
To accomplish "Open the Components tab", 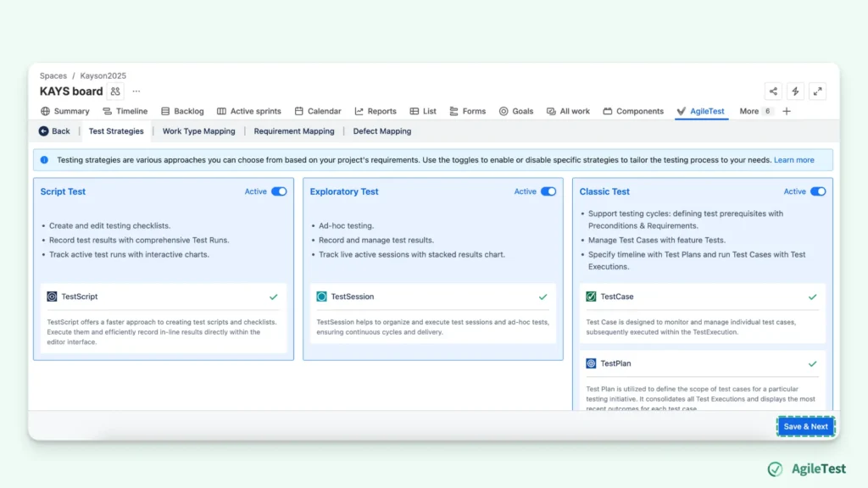I will tap(633, 111).
